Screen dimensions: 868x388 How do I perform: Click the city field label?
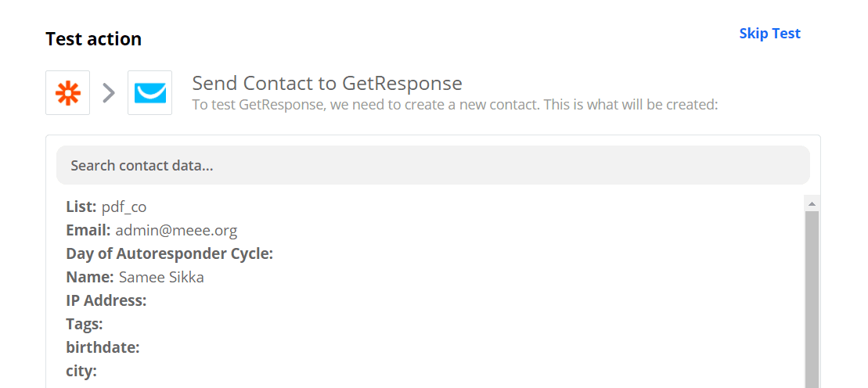pyautogui.click(x=81, y=371)
